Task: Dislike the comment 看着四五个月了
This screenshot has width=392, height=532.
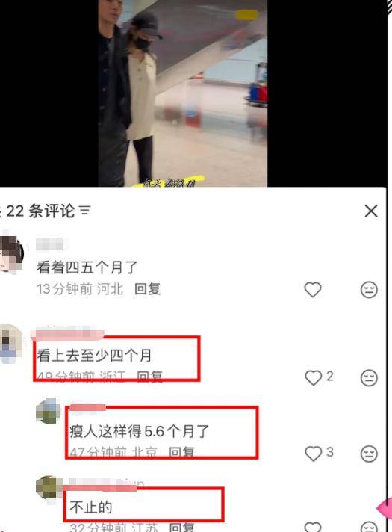Action: tap(369, 290)
